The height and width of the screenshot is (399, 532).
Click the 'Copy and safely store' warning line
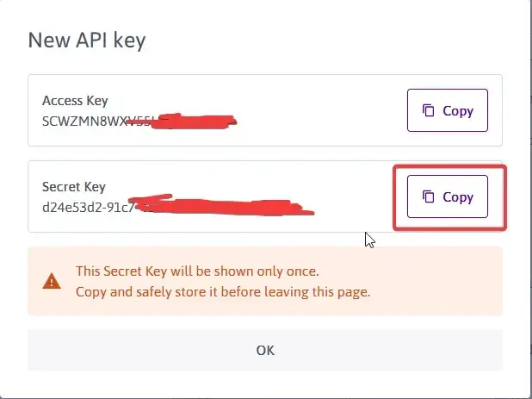tap(223, 291)
